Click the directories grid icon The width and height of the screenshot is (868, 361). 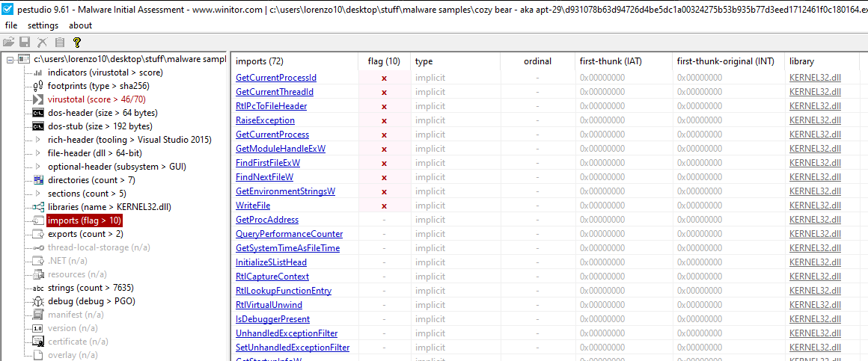pyautogui.click(x=38, y=179)
